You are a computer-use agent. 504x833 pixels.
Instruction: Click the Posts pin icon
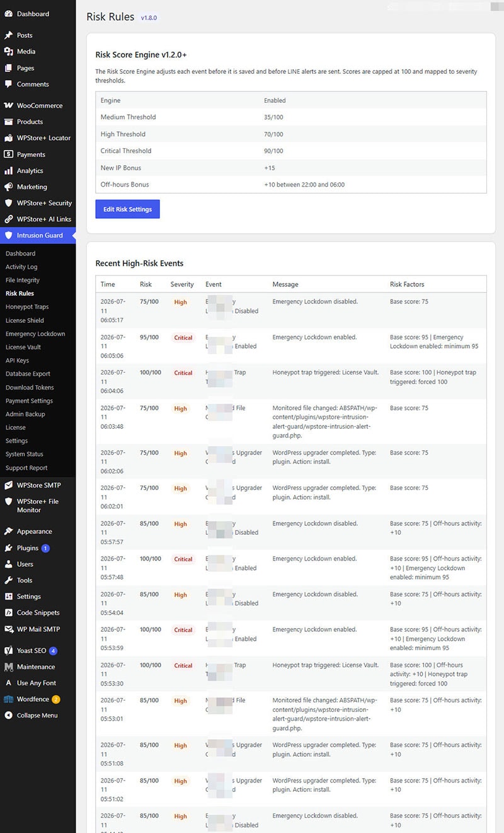point(8,35)
